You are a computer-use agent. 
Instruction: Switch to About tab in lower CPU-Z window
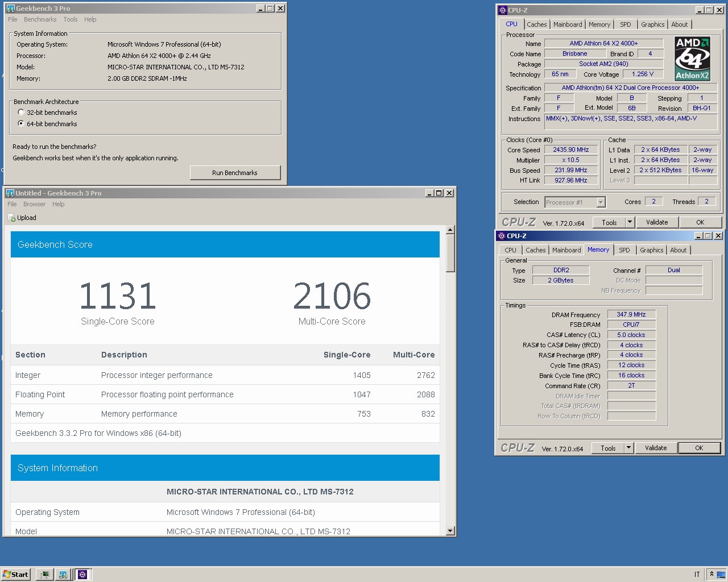tap(679, 250)
